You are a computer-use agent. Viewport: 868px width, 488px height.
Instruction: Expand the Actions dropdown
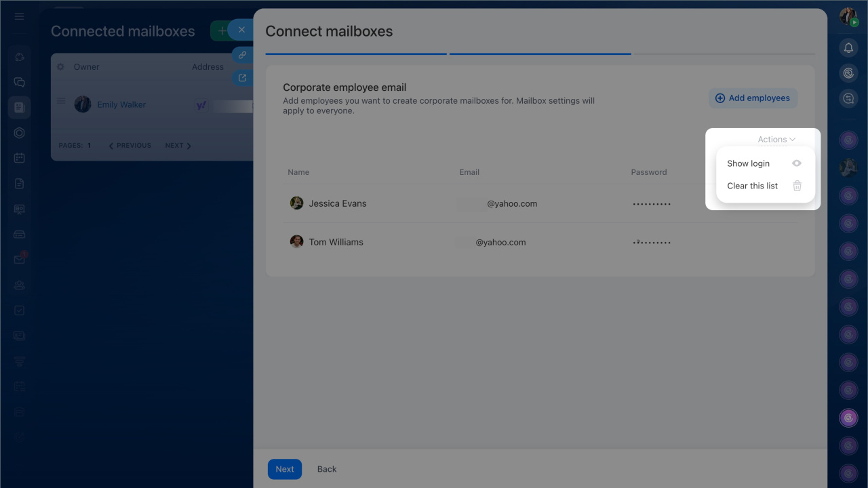tap(776, 140)
